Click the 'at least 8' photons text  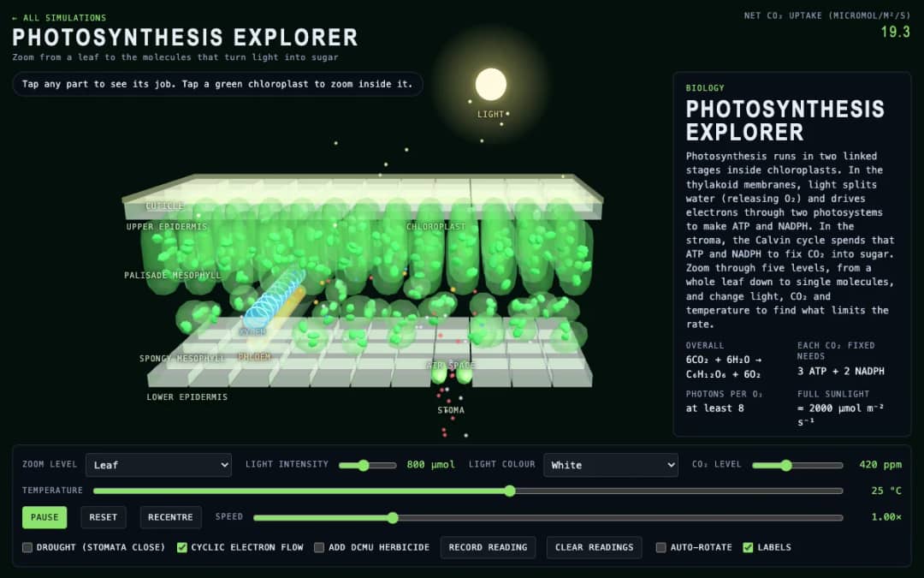pyautogui.click(x=714, y=408)
